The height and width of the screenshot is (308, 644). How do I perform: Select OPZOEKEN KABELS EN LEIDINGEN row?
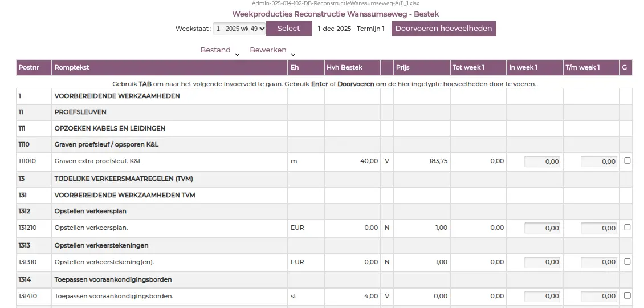click(x=324, y=128)
